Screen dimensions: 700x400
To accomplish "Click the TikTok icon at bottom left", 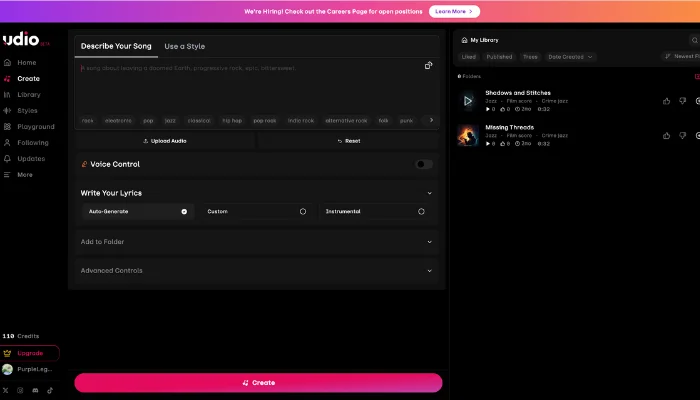I will click(x=50, y=390).
